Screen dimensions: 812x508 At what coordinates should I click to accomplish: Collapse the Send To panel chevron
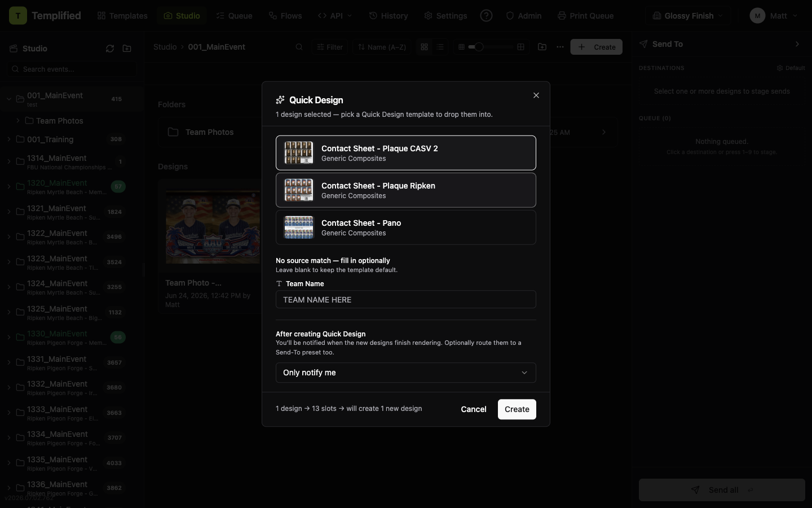click(x=797, y=44)
